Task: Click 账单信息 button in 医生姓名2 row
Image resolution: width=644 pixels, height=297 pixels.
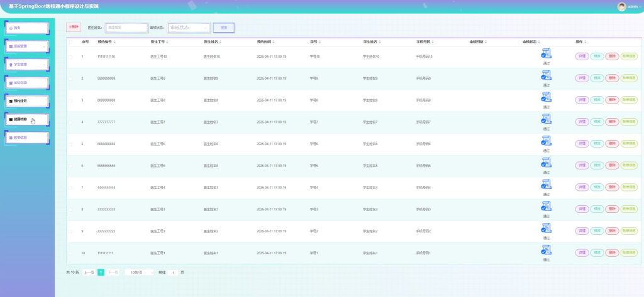Action: pyautogui.click(x=629, y=231)
